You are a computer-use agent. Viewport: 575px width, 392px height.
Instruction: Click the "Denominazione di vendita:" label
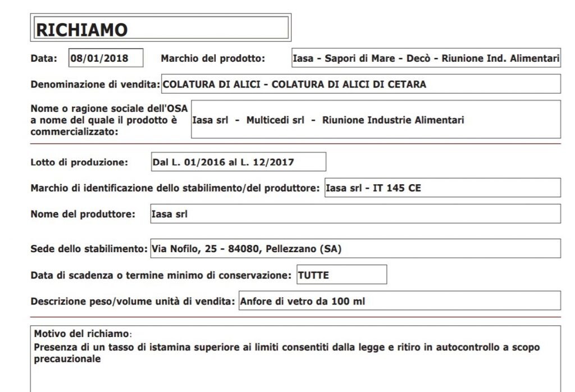point(95,84)
